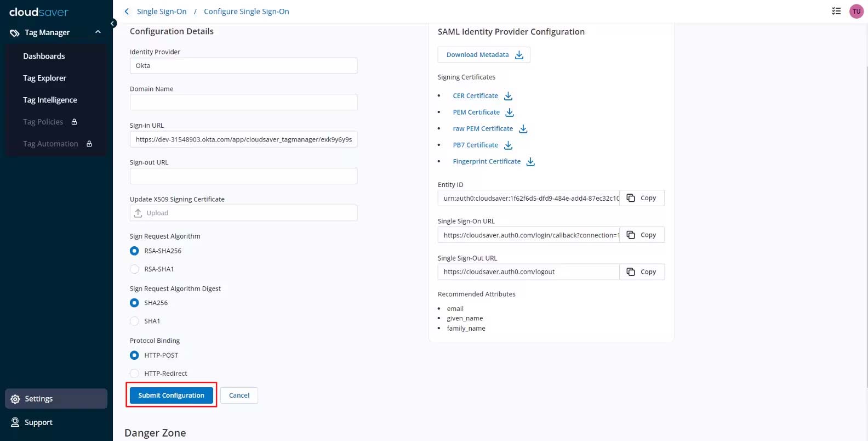The image size is (868, 441).
Task: Click the Download Metadata button
Action: [x=484, y=55]
